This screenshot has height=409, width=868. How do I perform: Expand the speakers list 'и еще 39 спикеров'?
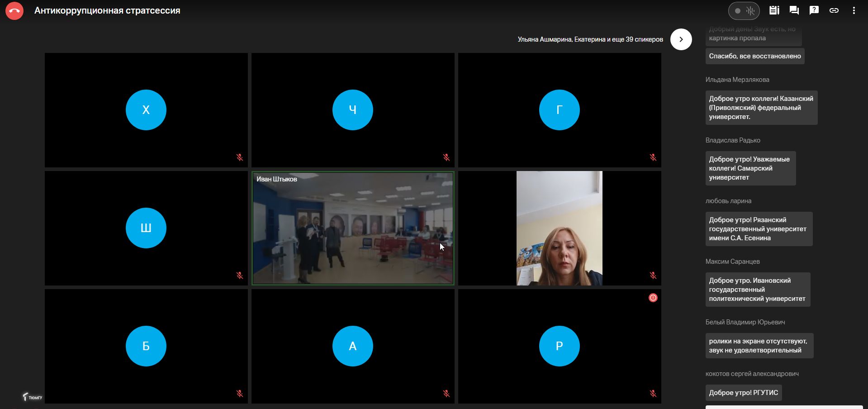pos(590,39)
